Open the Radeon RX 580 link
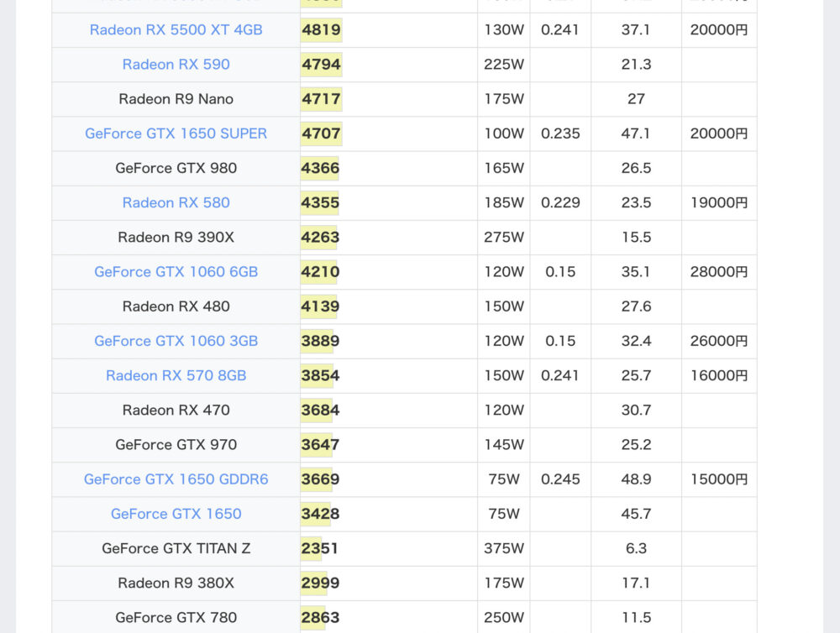Image resolution: width=840 pixels, height=633 pixels. (x=176, y=202)
